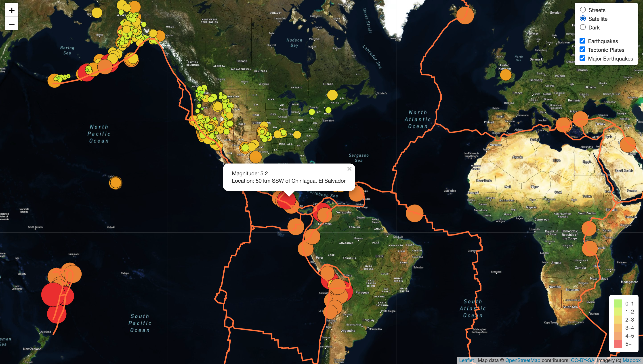This screenshot has width=643, height=364.
Task: Disable the Tectonic Plates overlay
Action: point(583,50)
